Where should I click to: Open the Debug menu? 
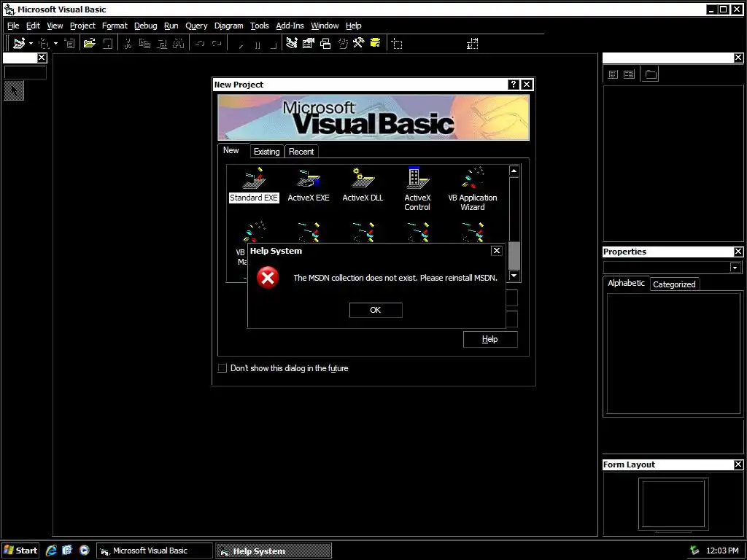tap(145, 26)
